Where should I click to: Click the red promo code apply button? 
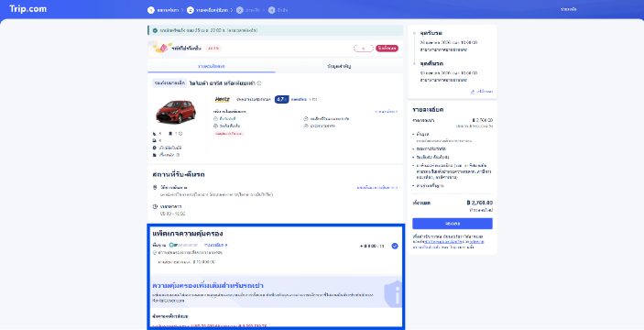[387, 48]
